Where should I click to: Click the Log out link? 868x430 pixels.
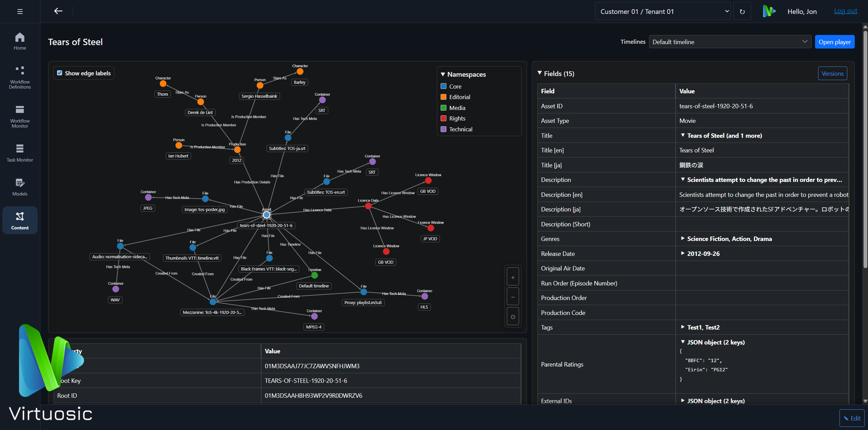point(846,11)
